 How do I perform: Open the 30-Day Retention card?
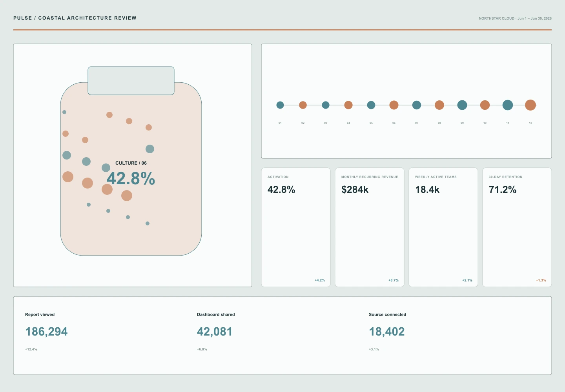coord(517,227)
